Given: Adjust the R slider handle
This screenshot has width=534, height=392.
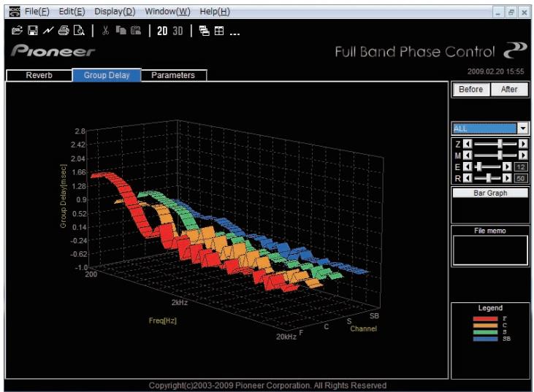Looking at the screenshot, I should pos(489,178).
